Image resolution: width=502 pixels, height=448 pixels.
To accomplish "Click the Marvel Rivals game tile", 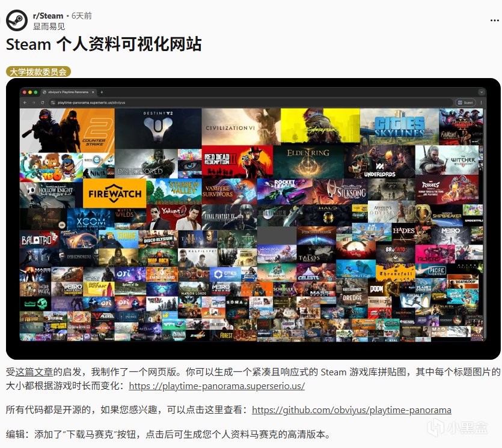I will click(447, 189).
